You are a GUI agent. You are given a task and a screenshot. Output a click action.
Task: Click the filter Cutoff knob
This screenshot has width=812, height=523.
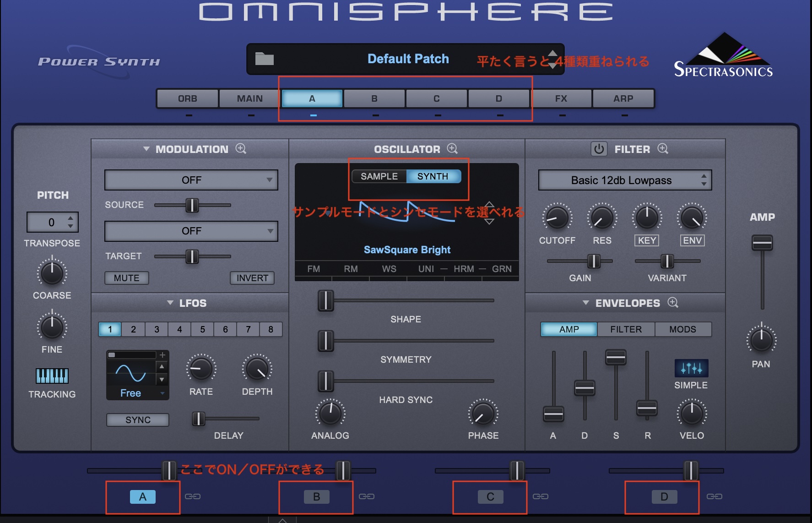pyautogui.click(x=557, y=218)
